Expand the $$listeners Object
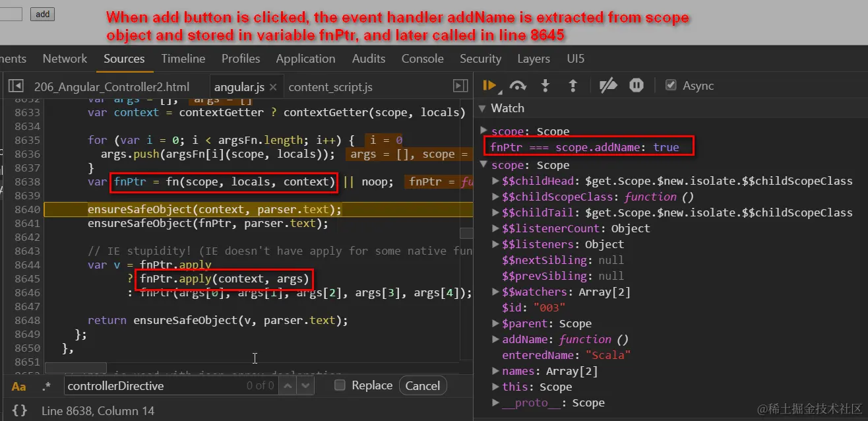This screenshot has height=421, width=868. [496, 245]
